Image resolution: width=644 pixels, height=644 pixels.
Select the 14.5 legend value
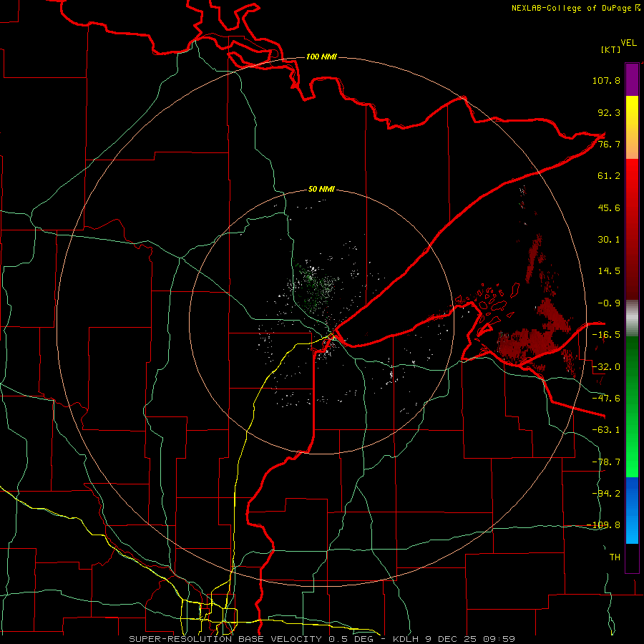(609, 271)
